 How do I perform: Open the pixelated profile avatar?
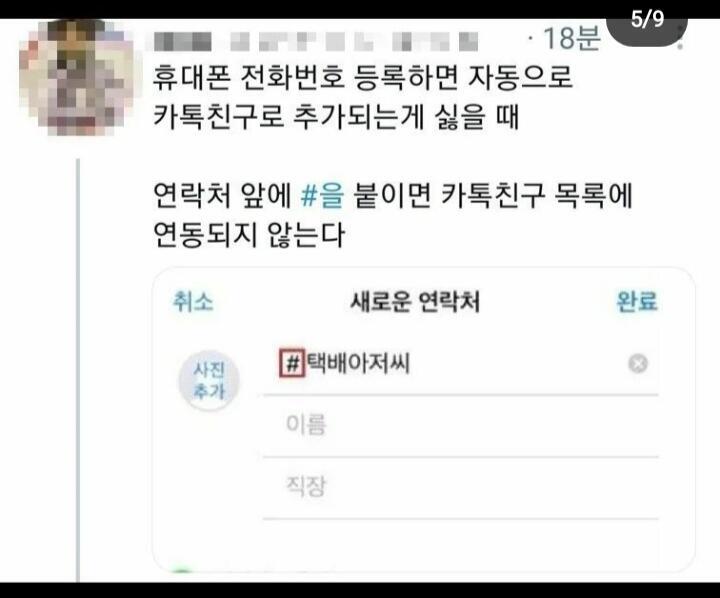(x=76, y=76)
